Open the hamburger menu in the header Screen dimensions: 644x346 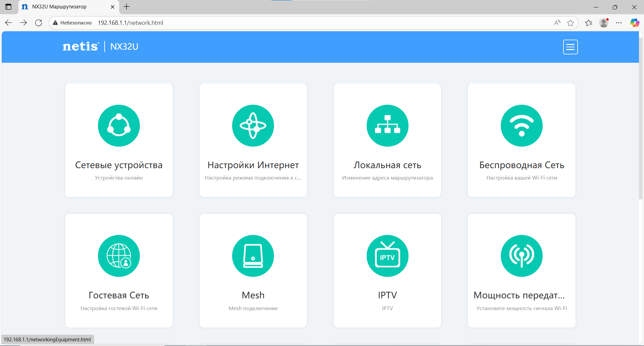click(x=570, y=47)
